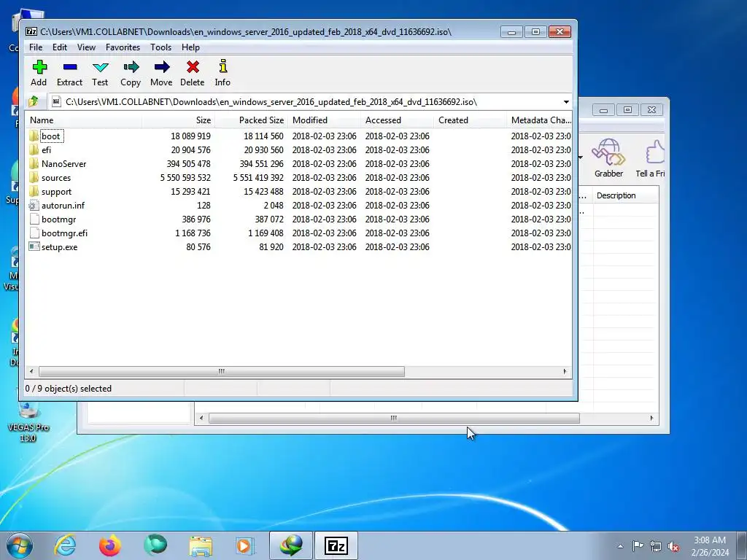The width and height of the screenshot is (747, 560).
Task: Sort by Accessed column header
Action: 397,120
